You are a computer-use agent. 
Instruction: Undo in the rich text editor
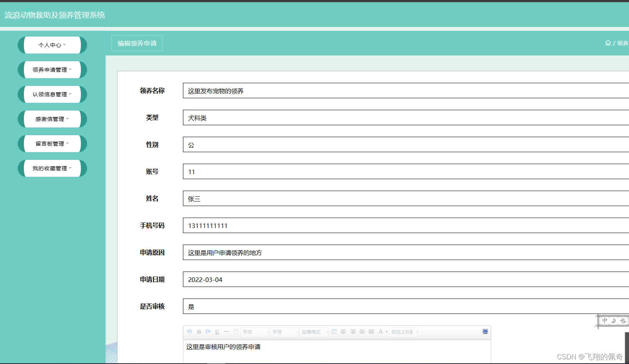(x=190, y=332)
